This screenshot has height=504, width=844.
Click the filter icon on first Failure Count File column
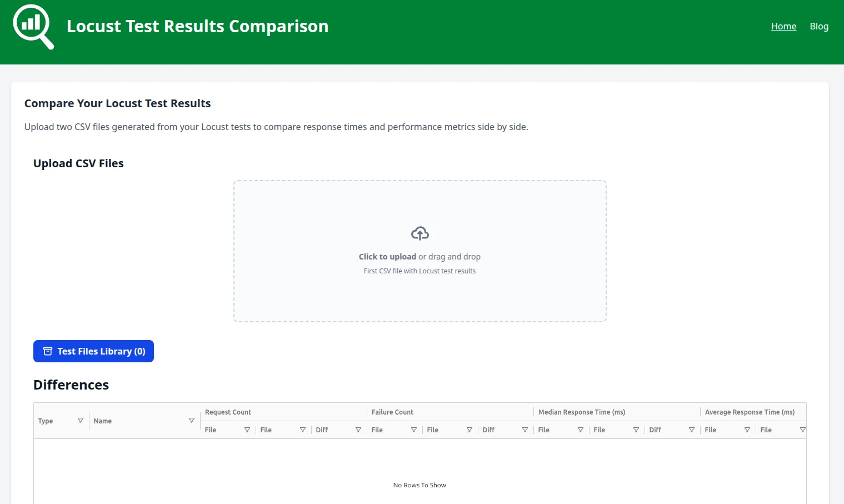[x=414, y=430]
